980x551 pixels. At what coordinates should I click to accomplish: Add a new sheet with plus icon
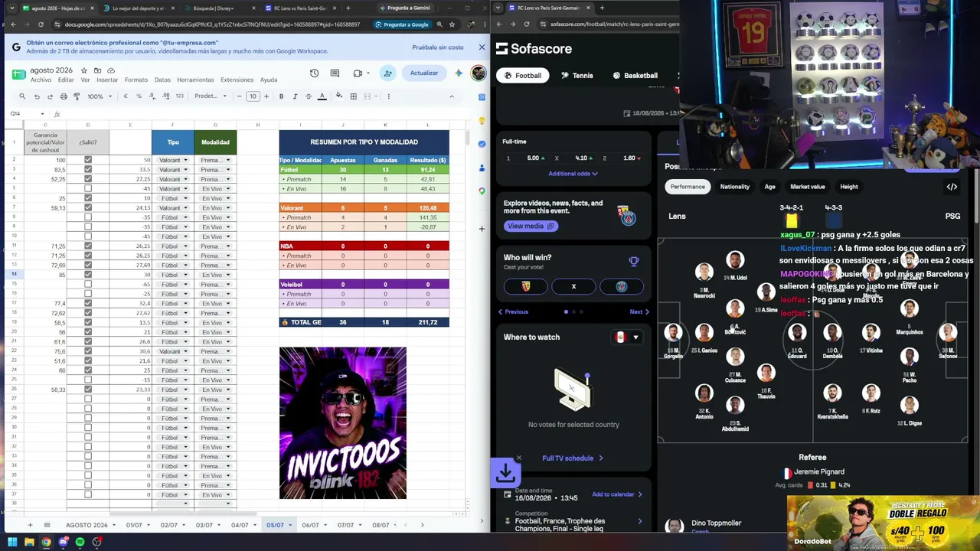point(30,525)
